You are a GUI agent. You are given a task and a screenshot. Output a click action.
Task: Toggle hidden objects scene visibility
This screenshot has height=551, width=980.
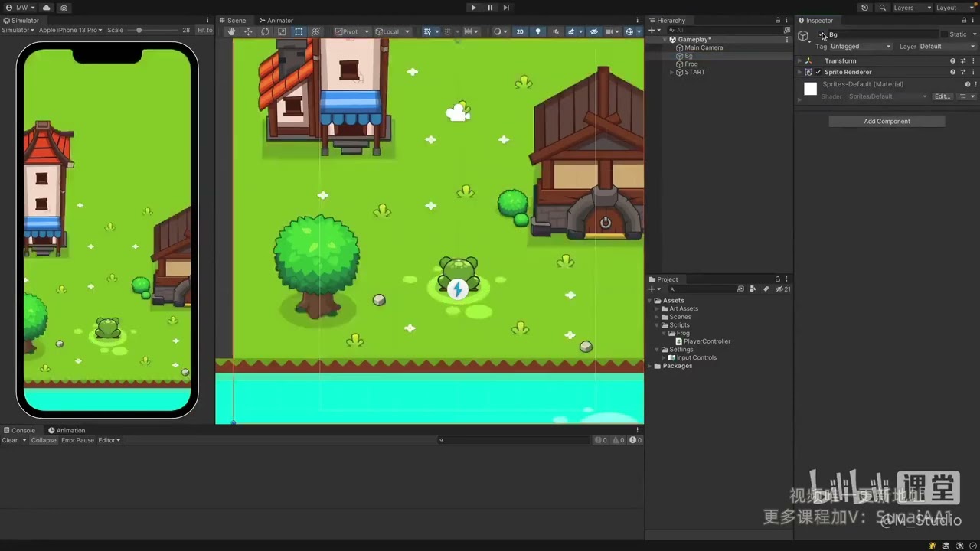[x=593, y=31]
